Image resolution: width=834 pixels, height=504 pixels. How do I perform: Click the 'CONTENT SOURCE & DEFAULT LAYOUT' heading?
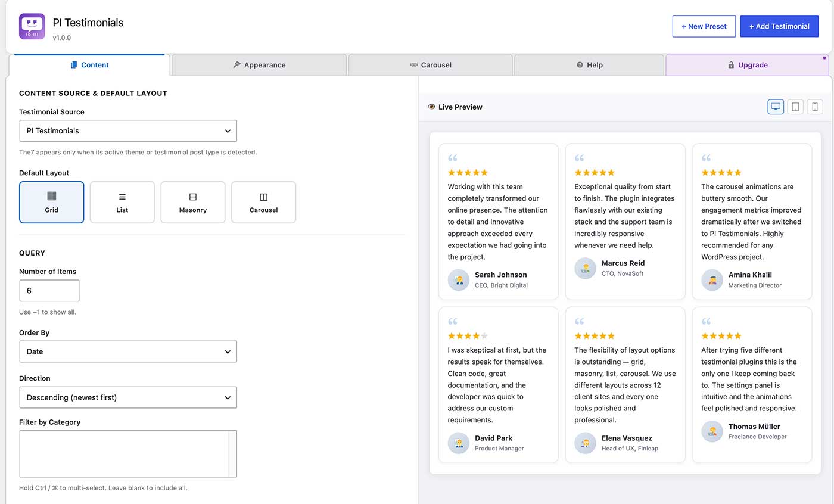[x=93, y=94]
